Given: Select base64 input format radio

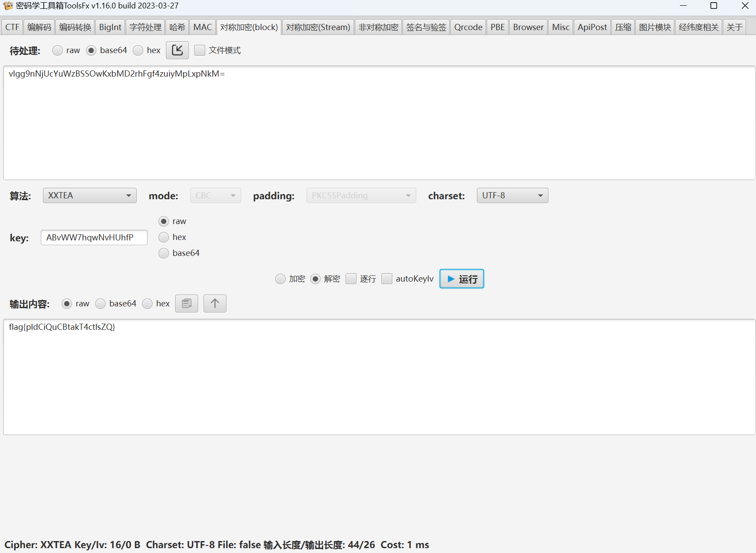Looking at the screenshot, I should [x=91, y=50].
